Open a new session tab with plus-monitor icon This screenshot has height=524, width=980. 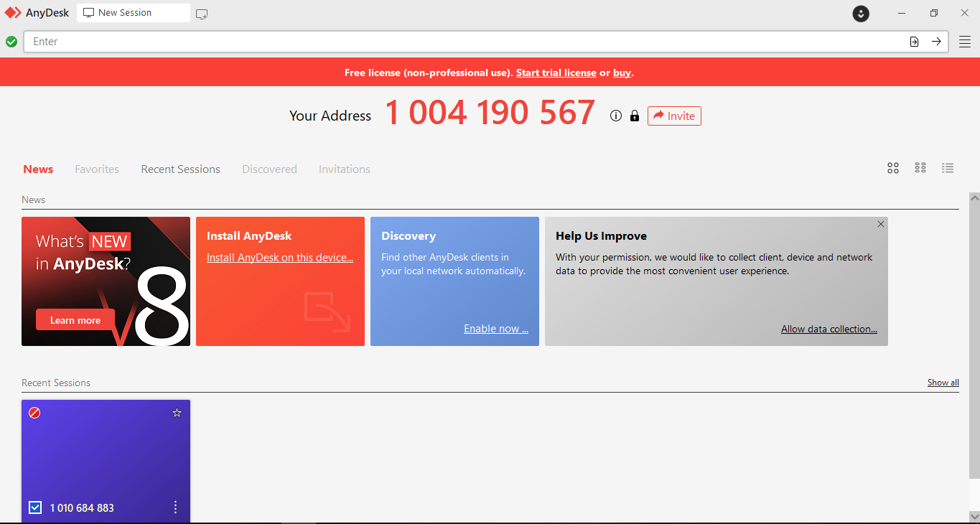[x=202, y=14]
